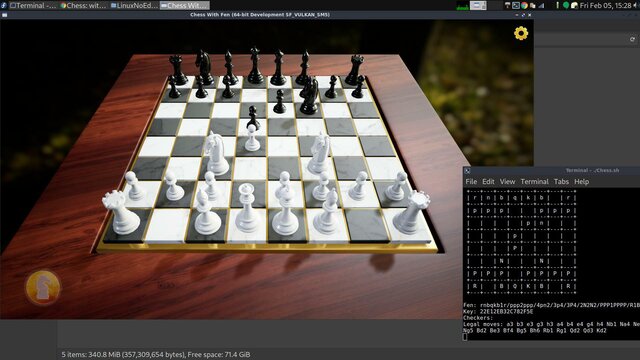This screenshot has width=640, height=360.
Task: Switch to the LinuxNoEd... taskbar window
Action: pos(134,5)
